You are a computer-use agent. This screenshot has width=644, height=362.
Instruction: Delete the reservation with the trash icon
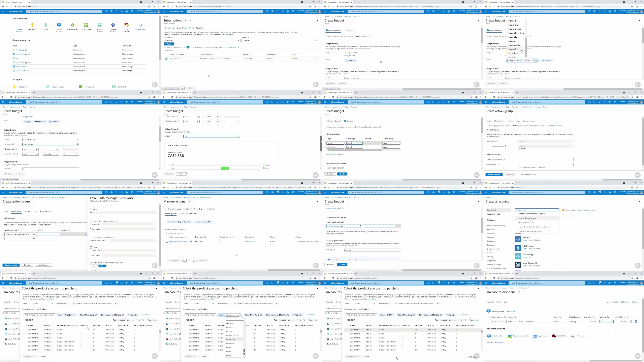coord(636,322)
